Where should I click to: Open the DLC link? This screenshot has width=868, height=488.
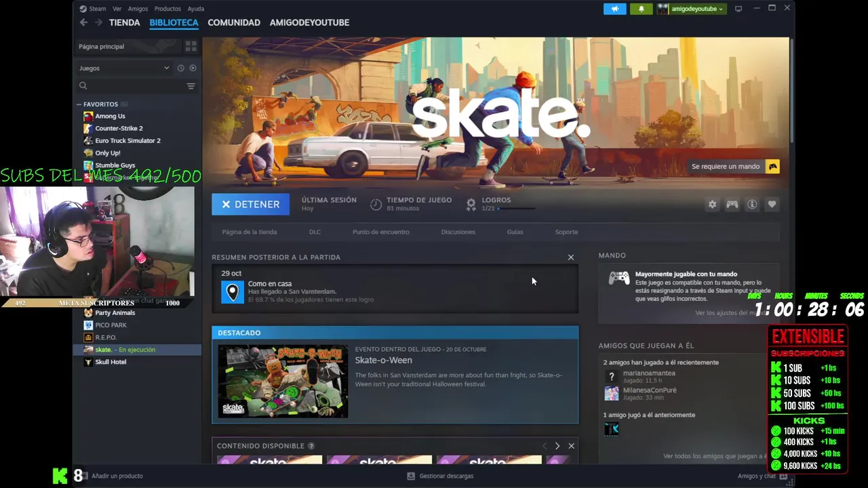point(315,232)
